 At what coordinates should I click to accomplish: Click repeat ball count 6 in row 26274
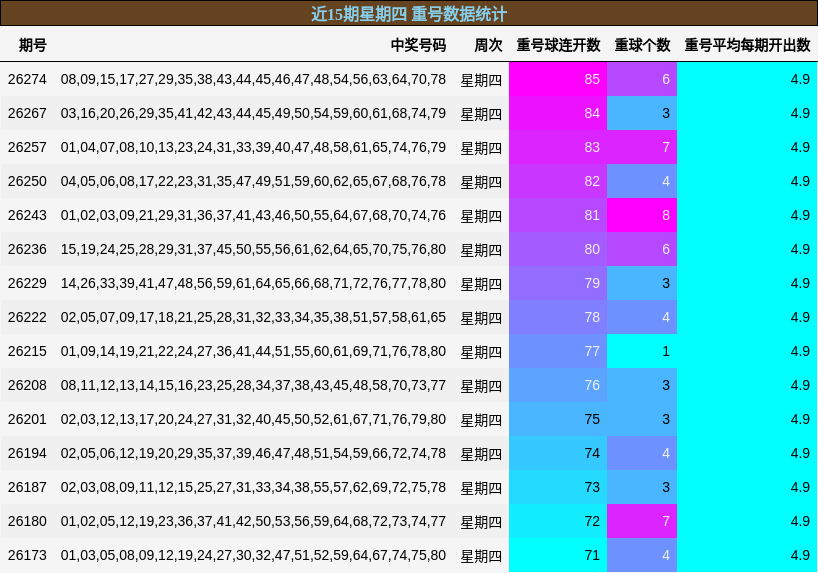click(x=642, y=79)
